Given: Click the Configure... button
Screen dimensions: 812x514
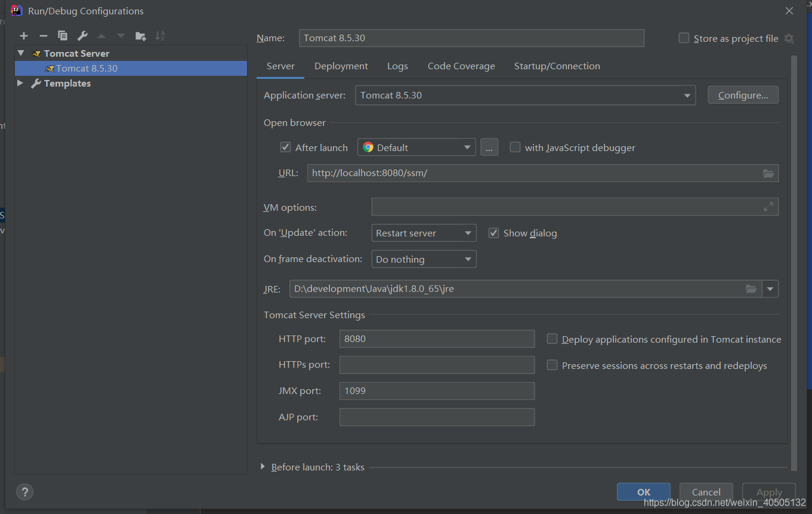Looking at the screenshot, I should click(x=743, y=96).
